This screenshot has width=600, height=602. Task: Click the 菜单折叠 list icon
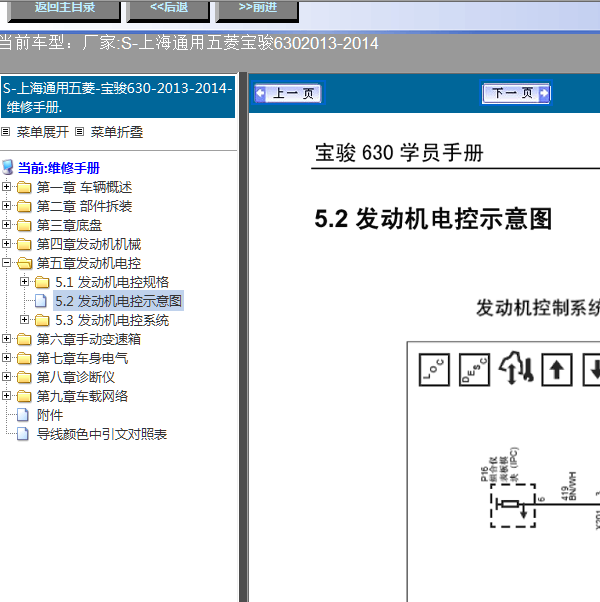[79, 132]
